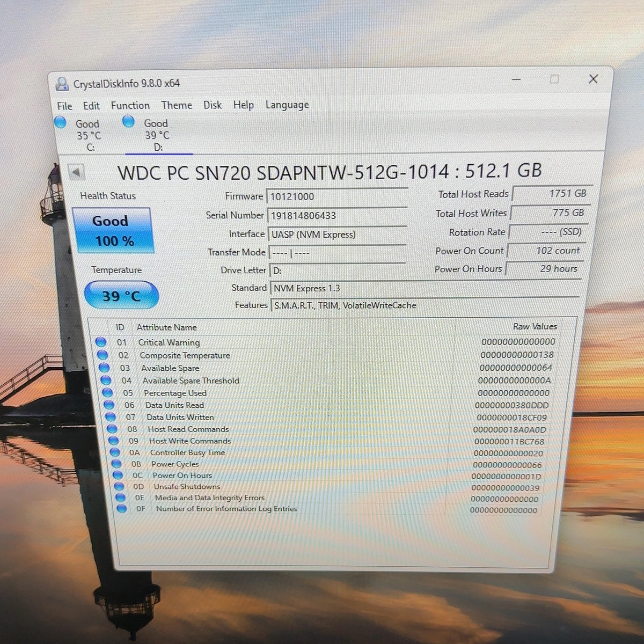This screenshot has width=644, height=644.
Task: Select the Composite Temperature attribute name
Action: [185, 355]
